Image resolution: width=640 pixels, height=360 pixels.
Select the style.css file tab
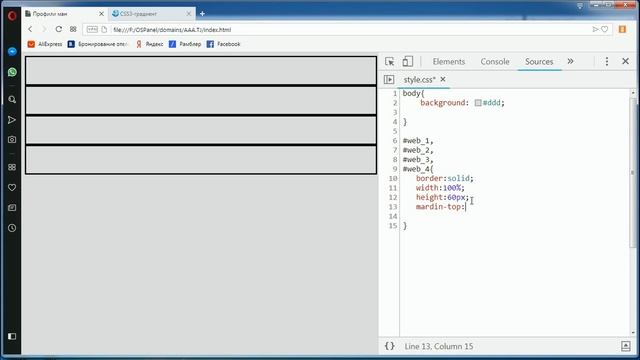419,80
